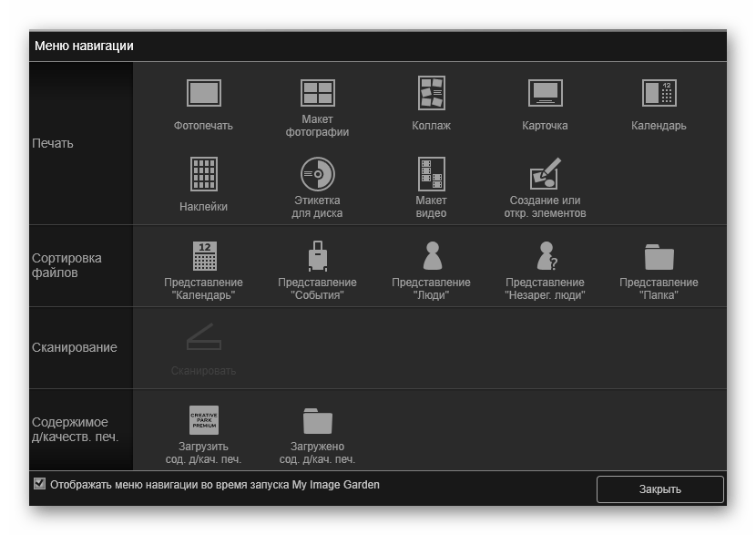Select the Наклейки stickers icon
This screenshot has width=756, height=535.
[x=204, y=173]
